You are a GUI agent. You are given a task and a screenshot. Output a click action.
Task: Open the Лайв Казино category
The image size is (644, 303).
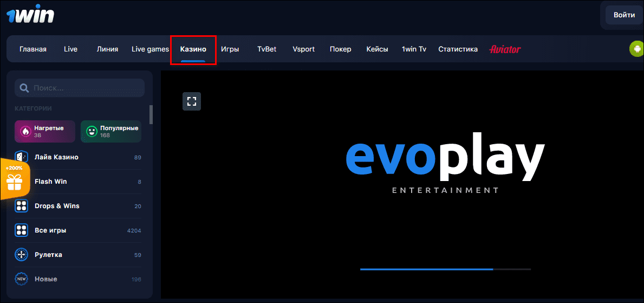pyautogui.click(x=78, y=157)
